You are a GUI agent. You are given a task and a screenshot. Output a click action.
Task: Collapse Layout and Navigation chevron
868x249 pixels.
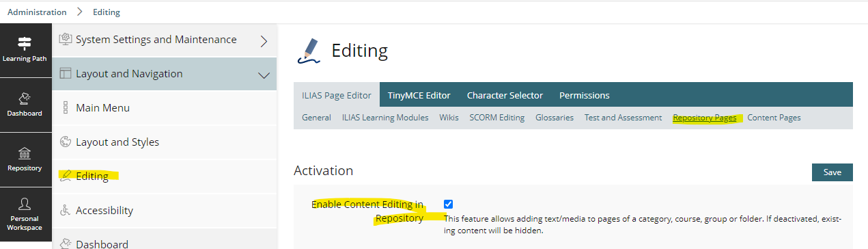(x=264, y=75)
